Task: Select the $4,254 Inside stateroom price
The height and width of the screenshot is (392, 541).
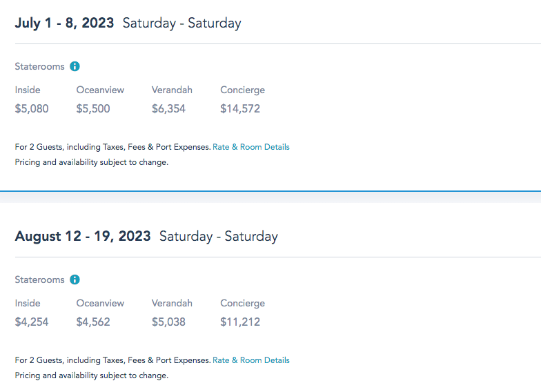Action: [x=32, y=322]
